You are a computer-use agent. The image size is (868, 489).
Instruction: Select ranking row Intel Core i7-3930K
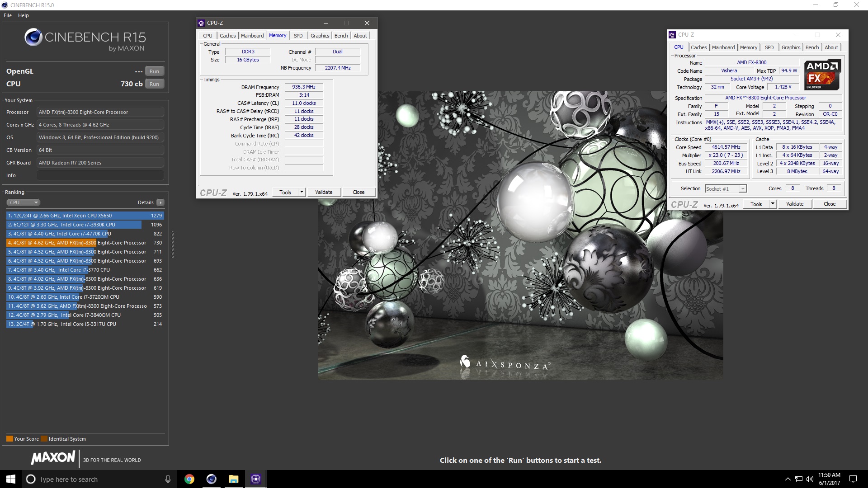(85, 225)
